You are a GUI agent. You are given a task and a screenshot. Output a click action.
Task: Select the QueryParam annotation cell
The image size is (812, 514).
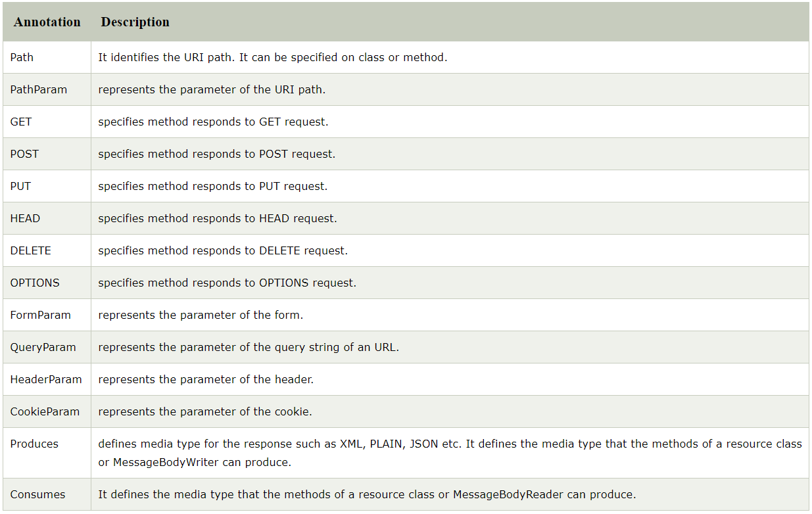tap(43, 347)
